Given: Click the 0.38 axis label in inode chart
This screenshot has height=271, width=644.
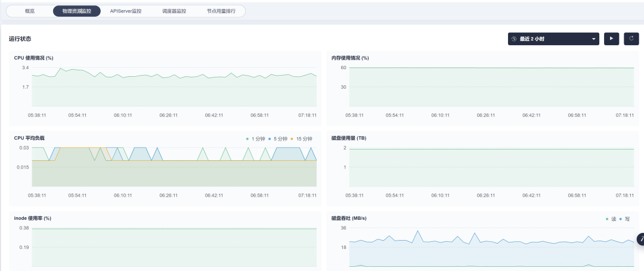Looking at the screenshot, I should 24,228.
